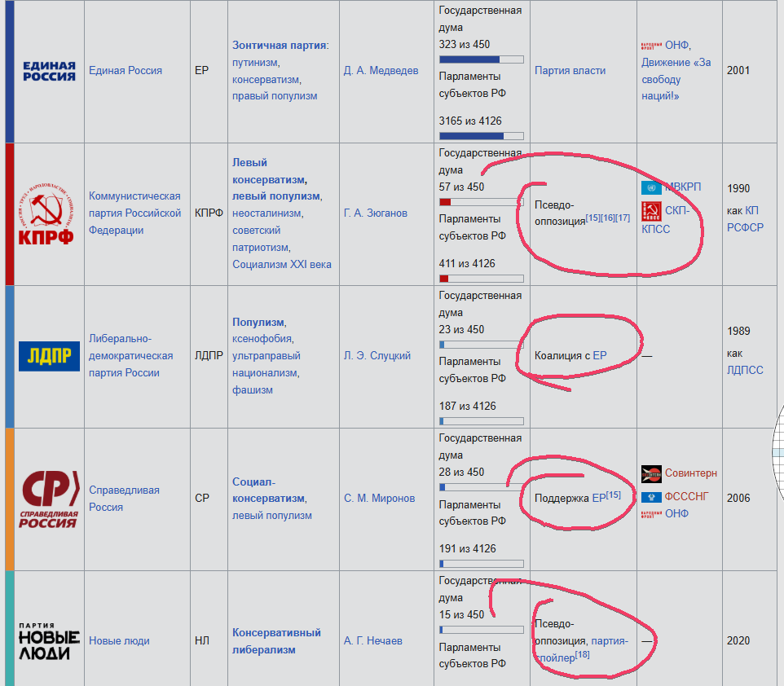This screenshot has height=686, width=784.
Task: Follow the Г. А. Зюганов link
Action: [375, 213]
